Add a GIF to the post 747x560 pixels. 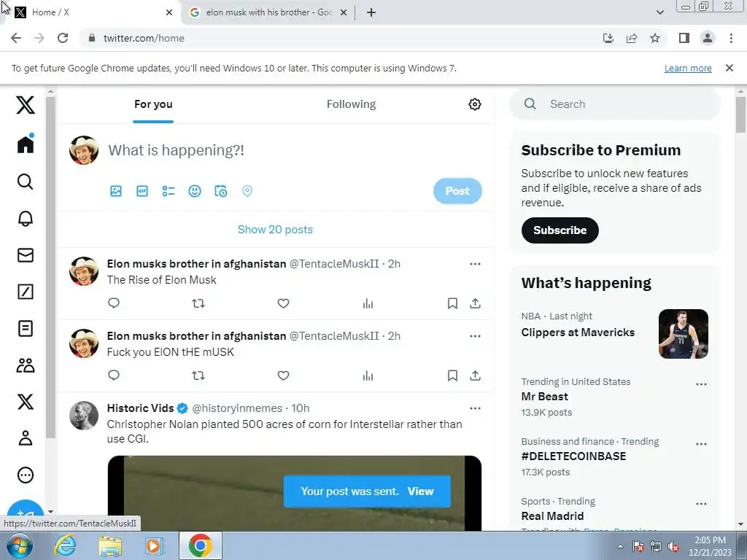click(x=142, y=191)
